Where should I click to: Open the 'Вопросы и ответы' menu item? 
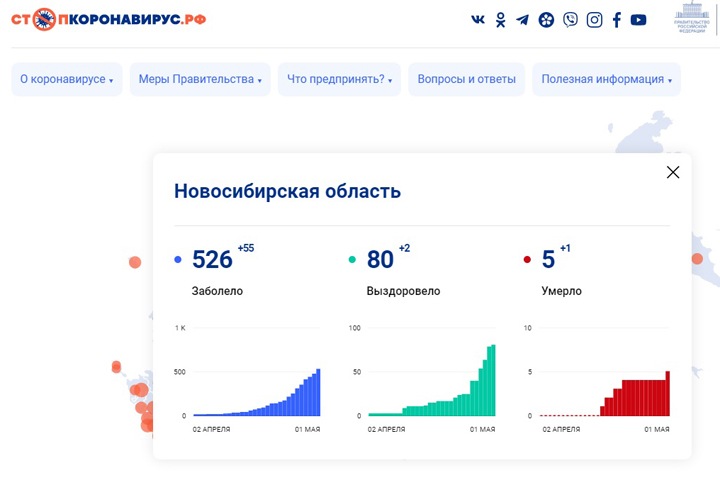tap(466, 80)
